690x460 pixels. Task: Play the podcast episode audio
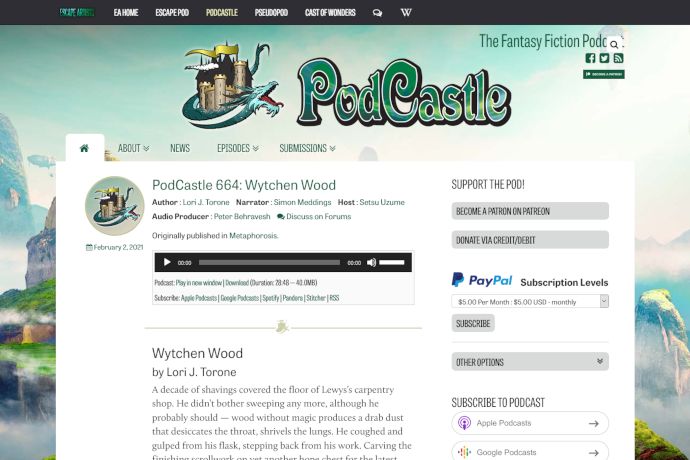point(167,262)
